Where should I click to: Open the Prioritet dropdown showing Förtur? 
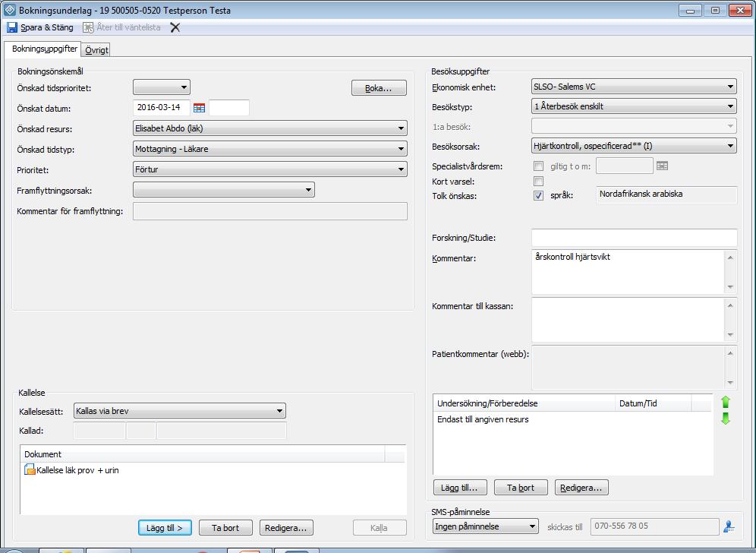tap(270, 169)
